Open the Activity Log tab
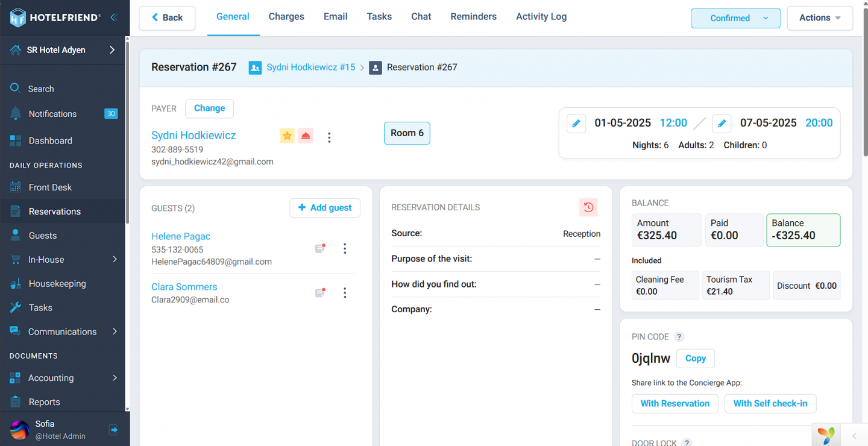This screenshot has width=868, height=446. point(541,17)
